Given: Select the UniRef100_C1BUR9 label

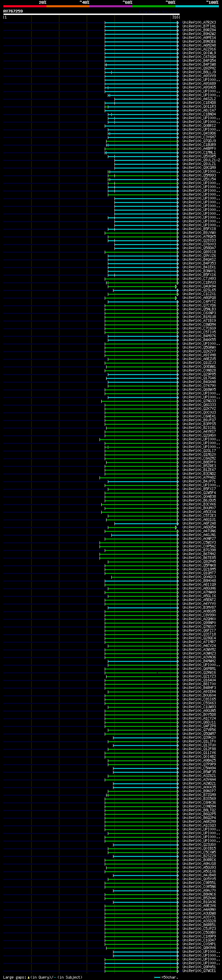Looking at the screenshot, I should [x=199, y=145].
